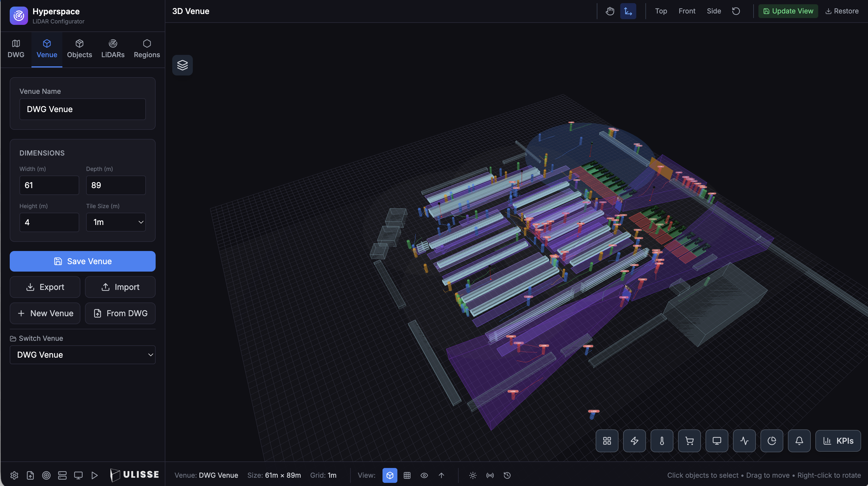
Task: Enable the eye visibility toggle in status bar
Action: (x=424, y=475)
